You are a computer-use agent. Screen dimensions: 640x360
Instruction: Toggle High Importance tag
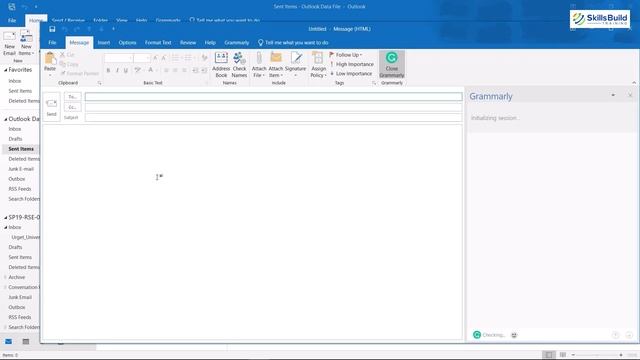(351, 64)
